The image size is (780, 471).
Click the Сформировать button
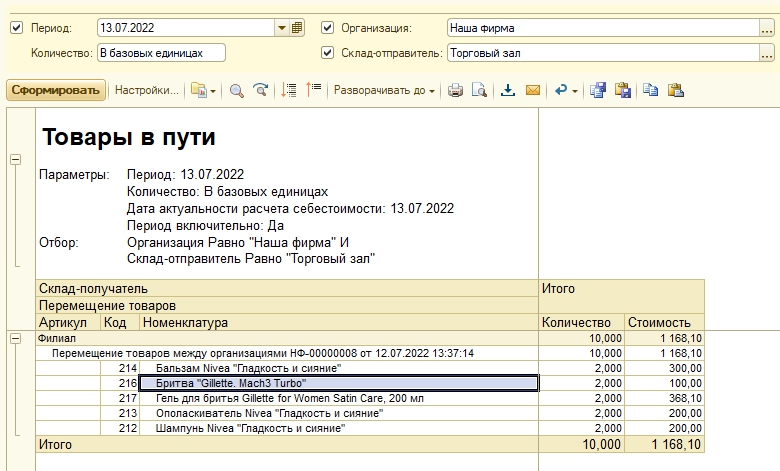click(56, 90)
